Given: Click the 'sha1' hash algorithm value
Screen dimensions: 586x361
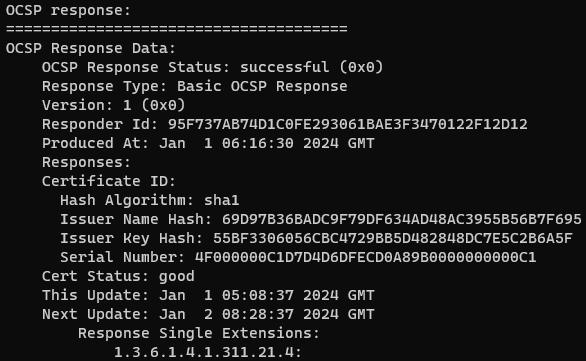Looking at the screenshot, I should point(222,201).
